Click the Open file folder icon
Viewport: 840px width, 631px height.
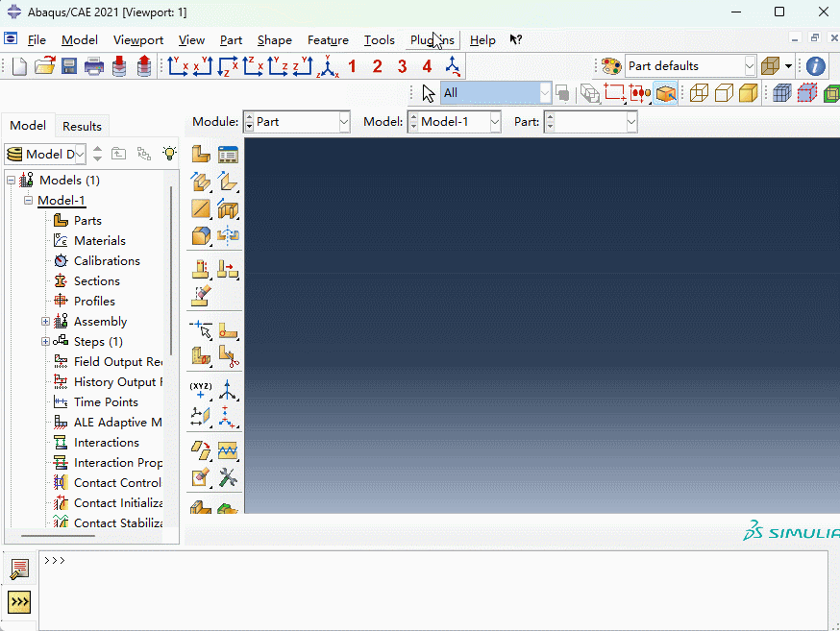coord(44,66)
